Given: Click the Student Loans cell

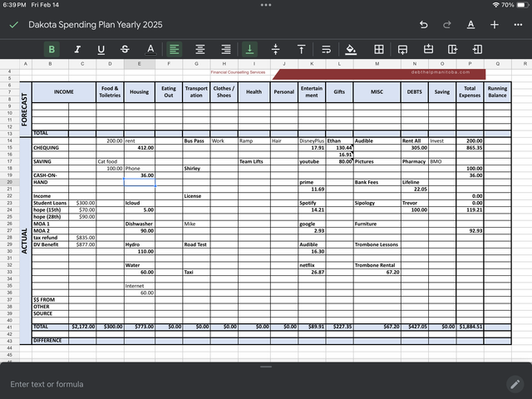Looking at the screenshot, I should point(50,203).
